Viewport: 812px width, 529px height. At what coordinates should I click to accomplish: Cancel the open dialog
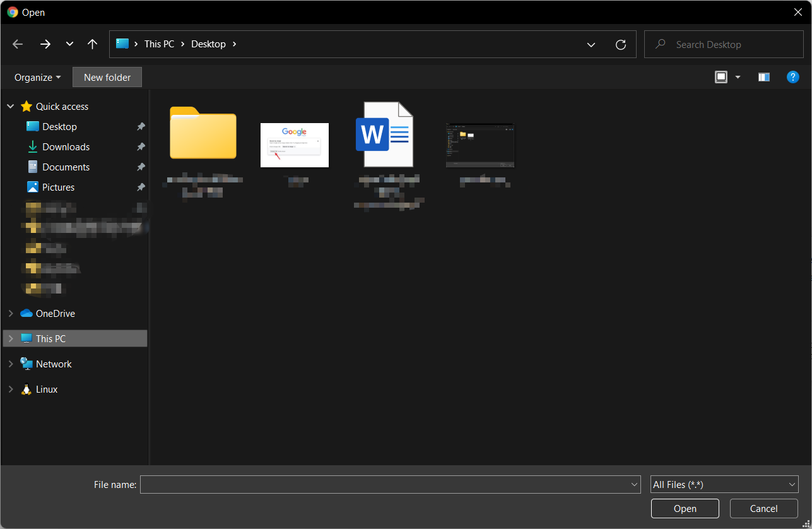coord(763,508)
